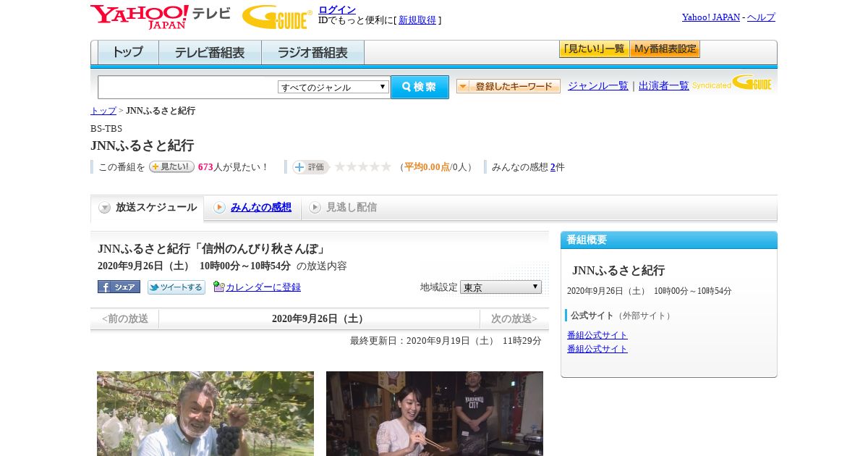Screen dimensions: 868x456
Task: Click カレンダーに登録 link
Action: (263, 287)
